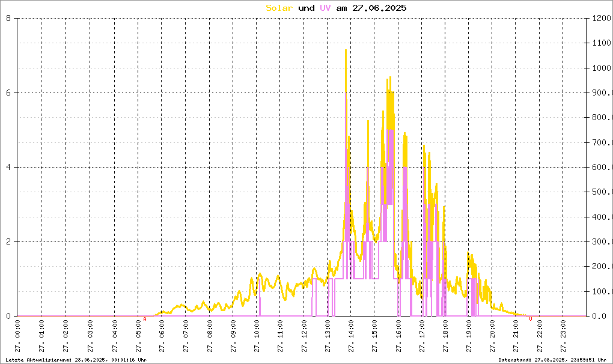
Task: Click time label '27. 21:00'
Action: [x=516, y=336]
